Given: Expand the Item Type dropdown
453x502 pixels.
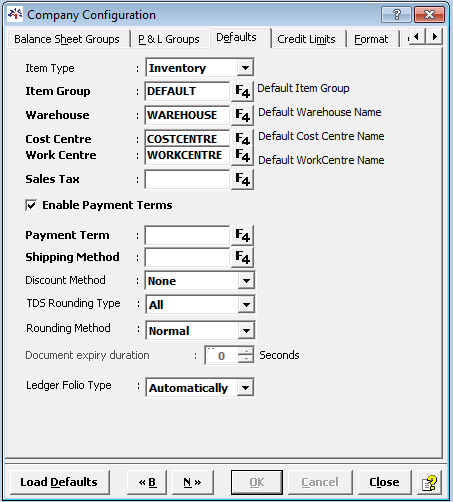Looking at the screenshot, I should 245,68.
